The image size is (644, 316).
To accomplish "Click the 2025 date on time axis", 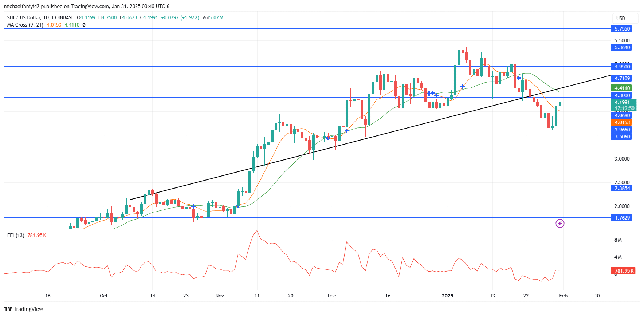I will 448,296.
